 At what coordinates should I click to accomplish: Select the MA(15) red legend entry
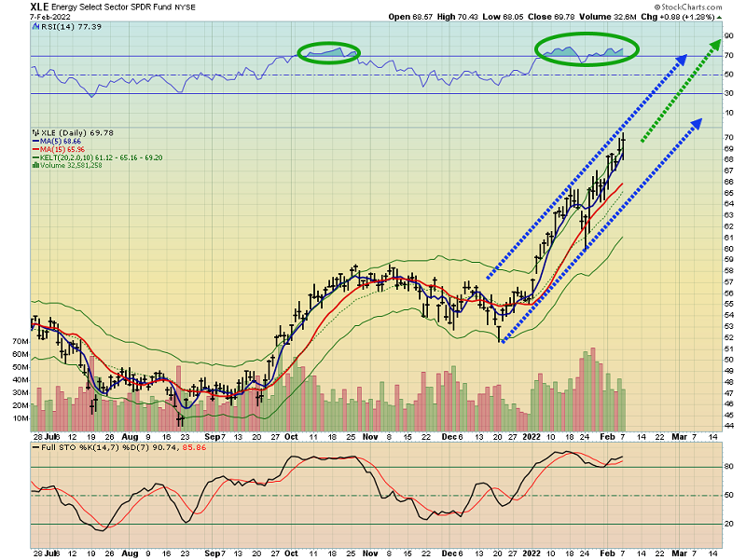[62, 149]
